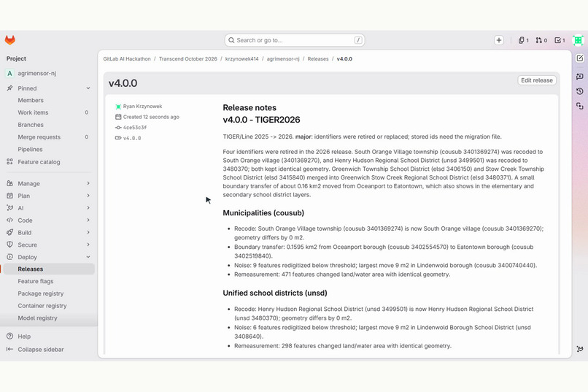Open GitLab AI Hackathon breadcrumb link
This screenshot has width=588, height=392.
[x=127, y=59]
